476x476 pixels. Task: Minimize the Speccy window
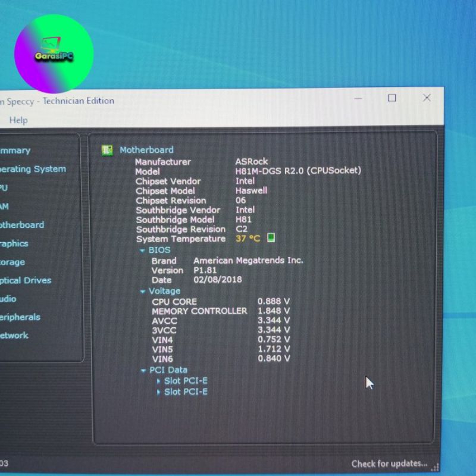(x=358, y=99)
